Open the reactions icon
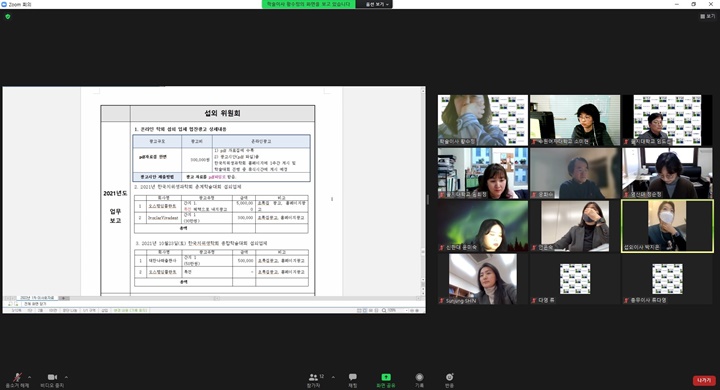Viewport: 720px width, 390px height. (450, 377)
